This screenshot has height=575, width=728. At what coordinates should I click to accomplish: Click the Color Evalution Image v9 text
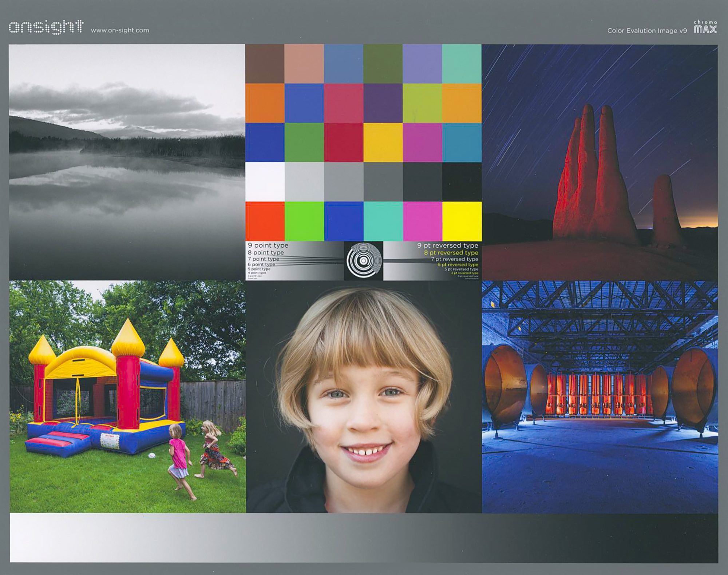tap(647, 31)
